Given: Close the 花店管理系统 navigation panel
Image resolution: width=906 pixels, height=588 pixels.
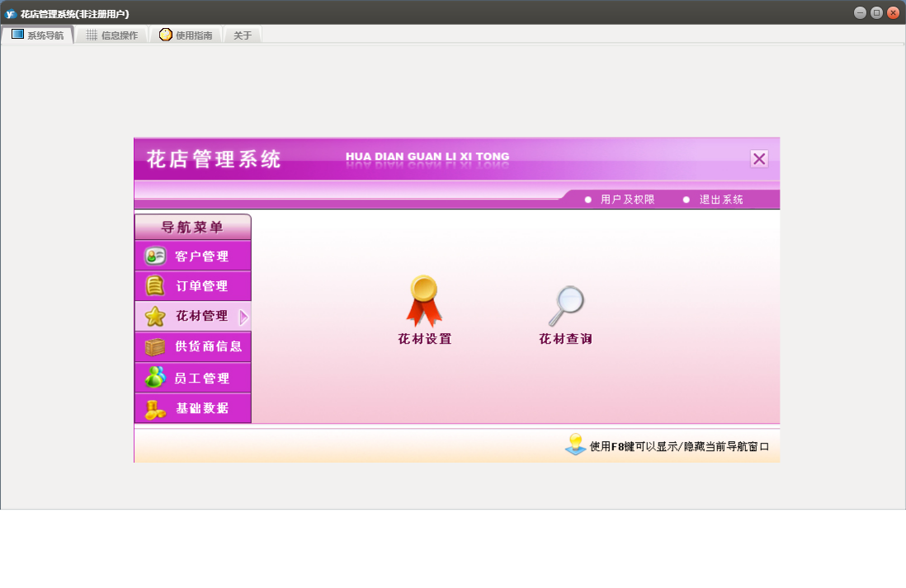Looking at the screenshot, I should click(759, 159).
